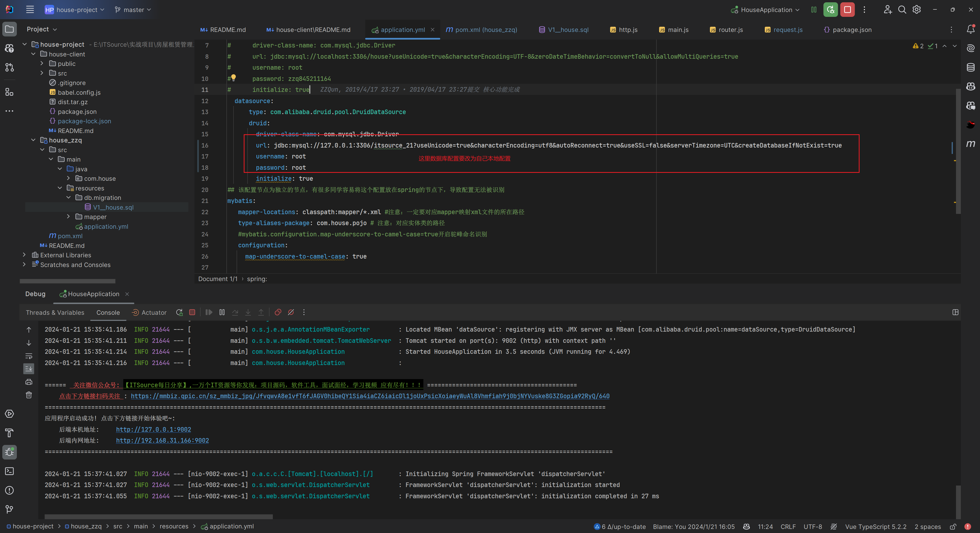The height and width of the screenshot is (533, 980).
Task: Print console output
Action: point(29,382)
